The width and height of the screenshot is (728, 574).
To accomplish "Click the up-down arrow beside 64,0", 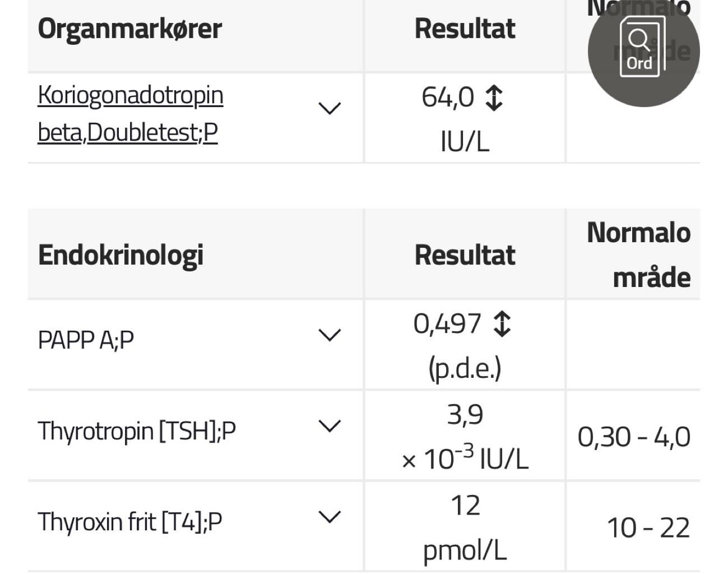I will point(493,98).
